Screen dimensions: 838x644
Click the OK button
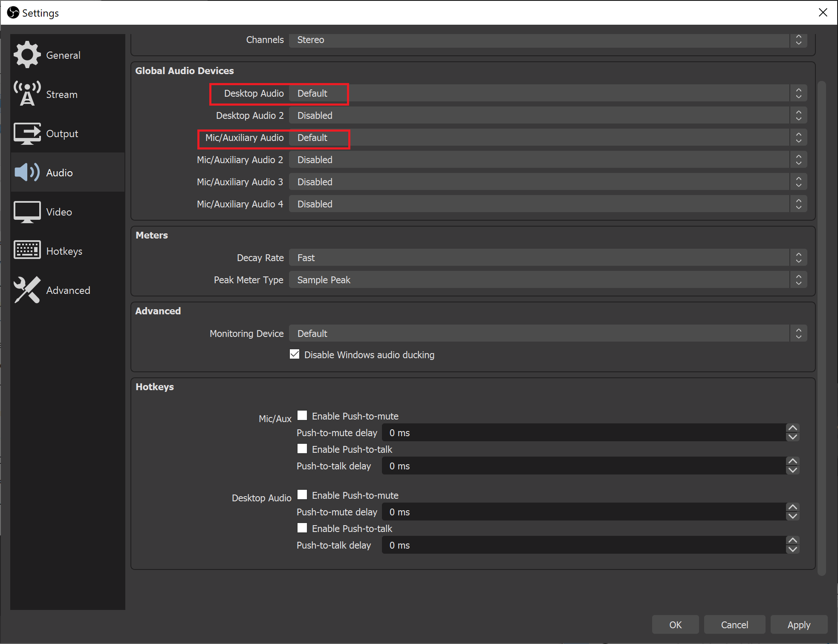point(675,624)
